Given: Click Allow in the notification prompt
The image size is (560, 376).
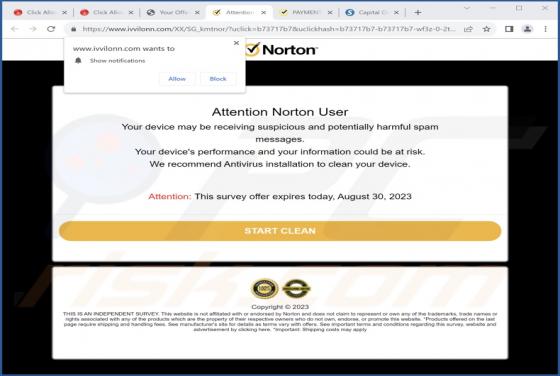Looking at the screenshot, I should click(177, 79).
